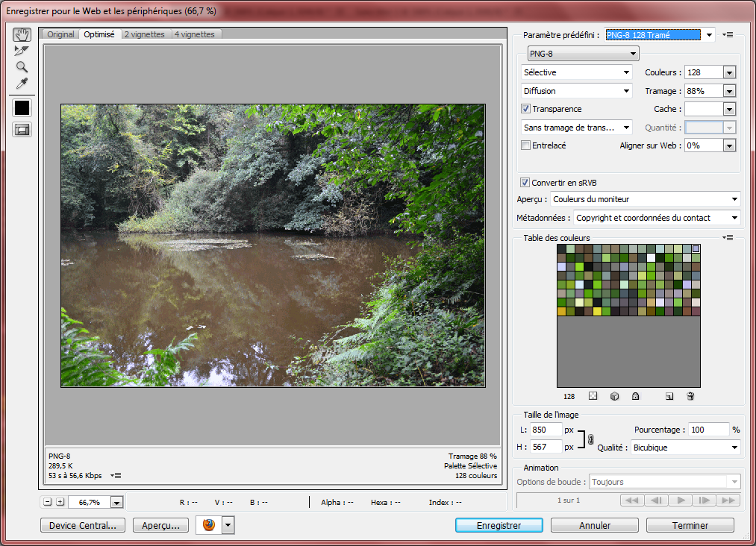Click the Annuler button
Screen dimensions: 756x546
(x=594, y=525)
